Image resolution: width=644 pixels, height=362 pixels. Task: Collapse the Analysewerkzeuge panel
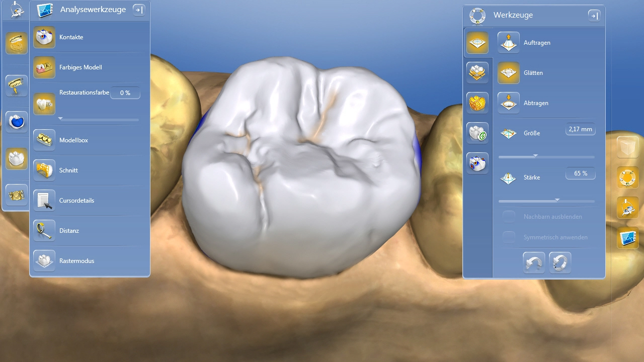[x=139, y=10]
